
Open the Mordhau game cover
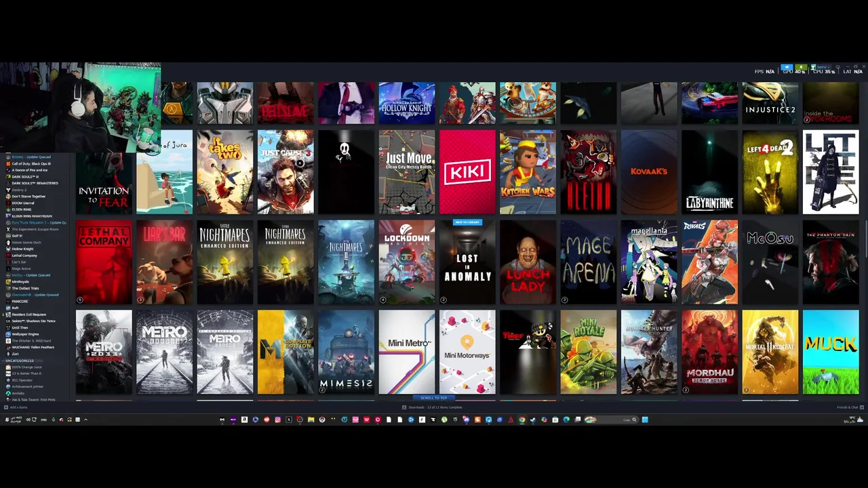[709, 352]
